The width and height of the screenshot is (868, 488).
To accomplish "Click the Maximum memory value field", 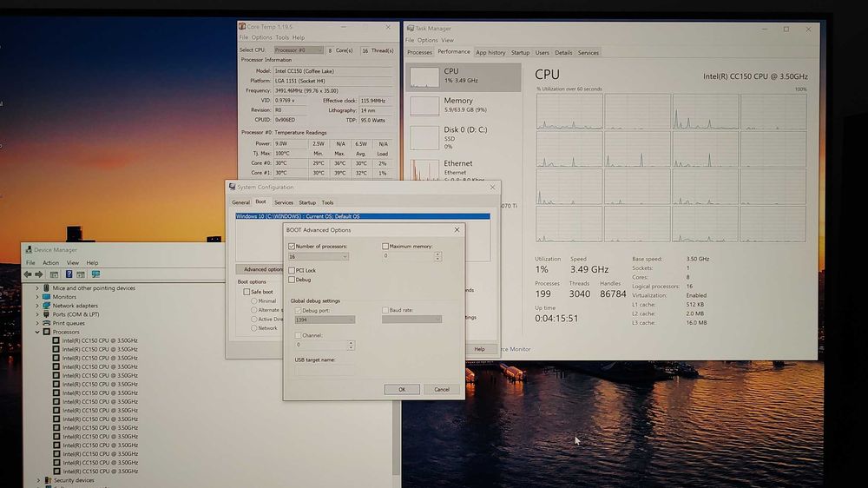I will [x=409, y=256].
